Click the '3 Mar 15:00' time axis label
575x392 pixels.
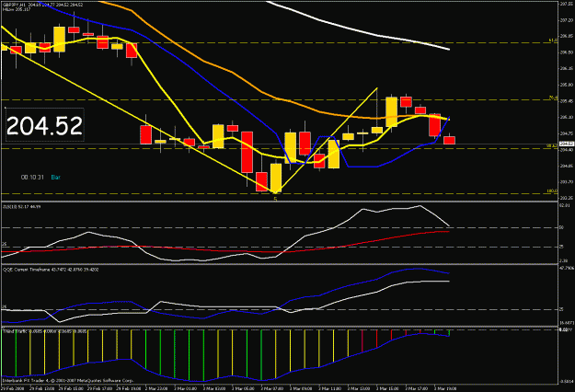tap(387, 388)
